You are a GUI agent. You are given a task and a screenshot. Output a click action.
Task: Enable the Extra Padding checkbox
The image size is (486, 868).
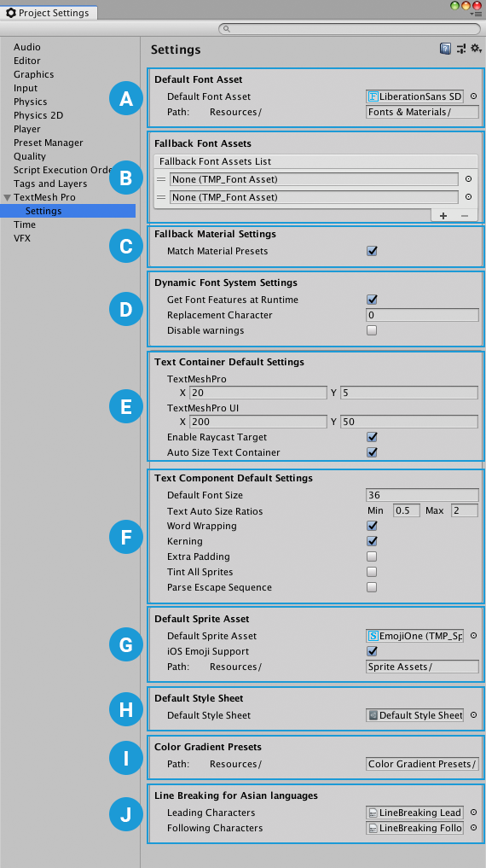[x=372, y=556]
